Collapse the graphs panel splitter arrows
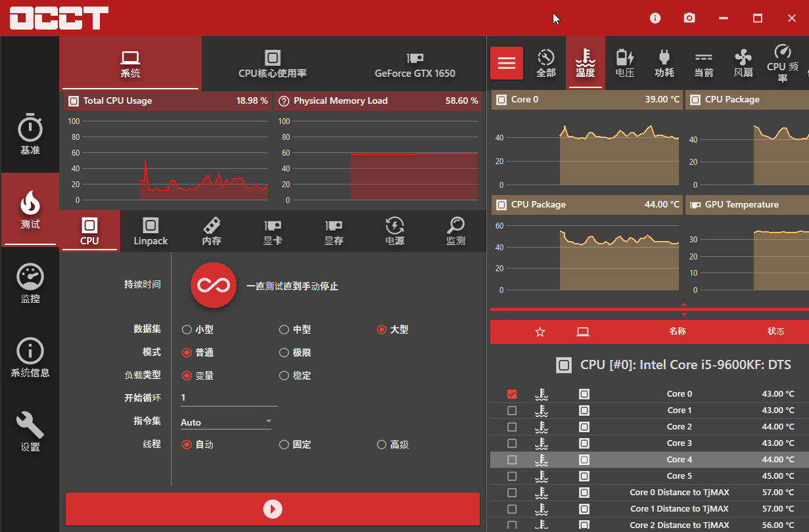Screen dimensions: 809x532 (684, 309)
